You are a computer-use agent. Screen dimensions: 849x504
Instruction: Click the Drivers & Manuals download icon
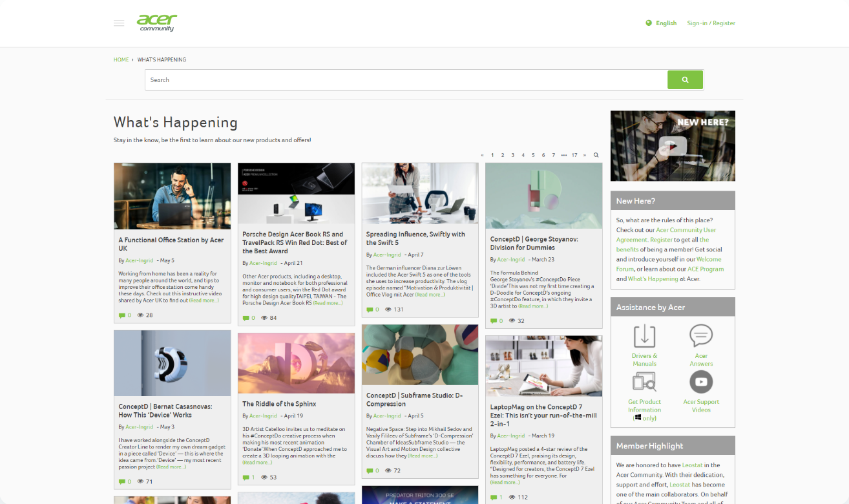click(x=644, y=337)
